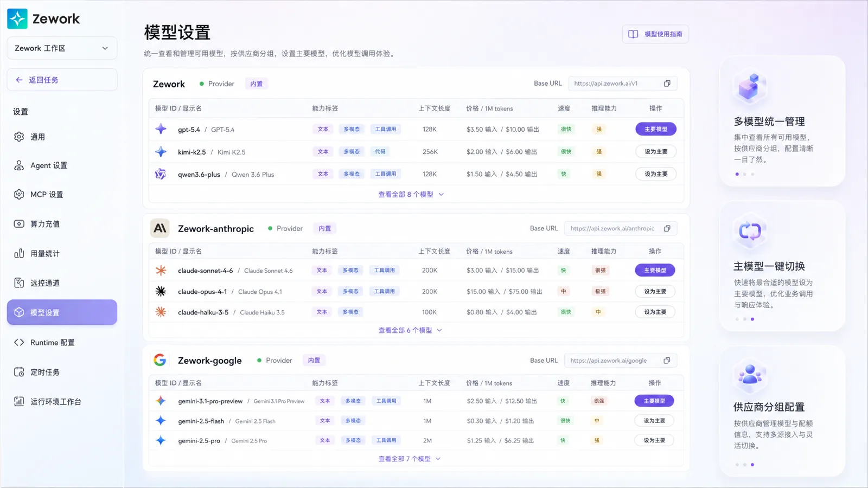Click the 256K context value for kimi-k2.5
This screenshot has height=488, width=868.
[x=430, y=152]
